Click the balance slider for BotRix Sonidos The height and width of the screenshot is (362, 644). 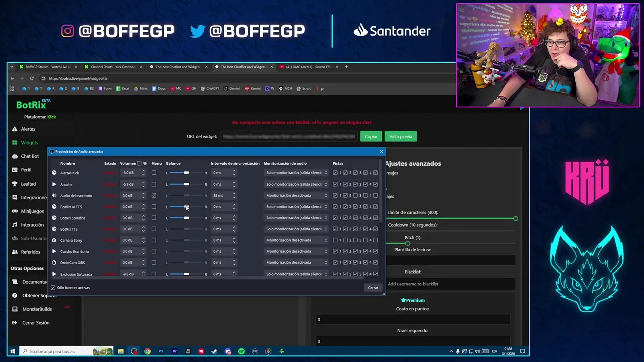click(186, 218)
